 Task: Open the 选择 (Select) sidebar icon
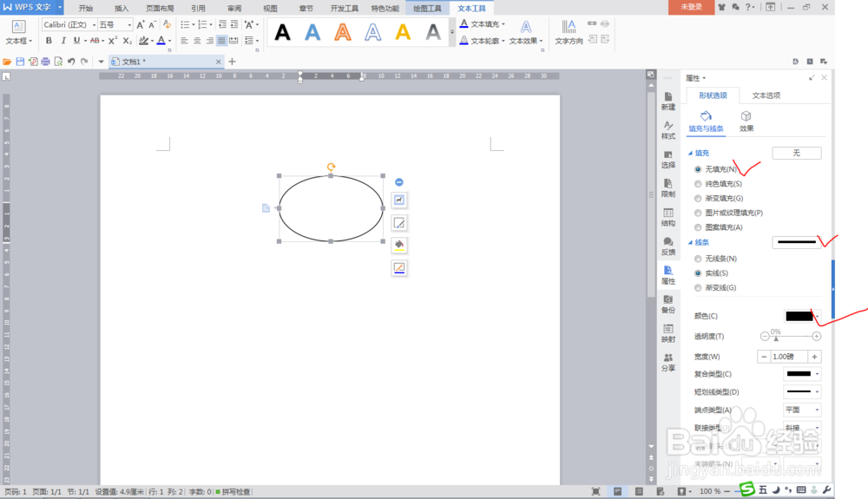point(668,160)
